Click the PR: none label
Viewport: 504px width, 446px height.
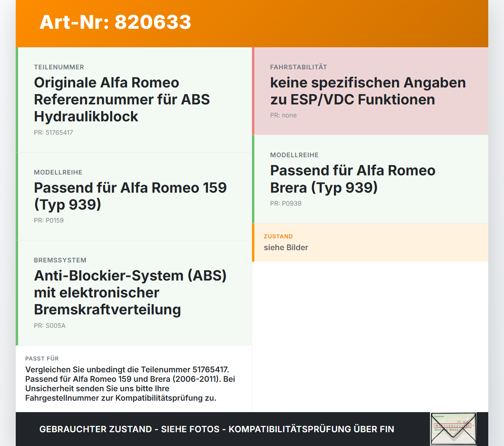pyautogui.click(x=283, y=115)
